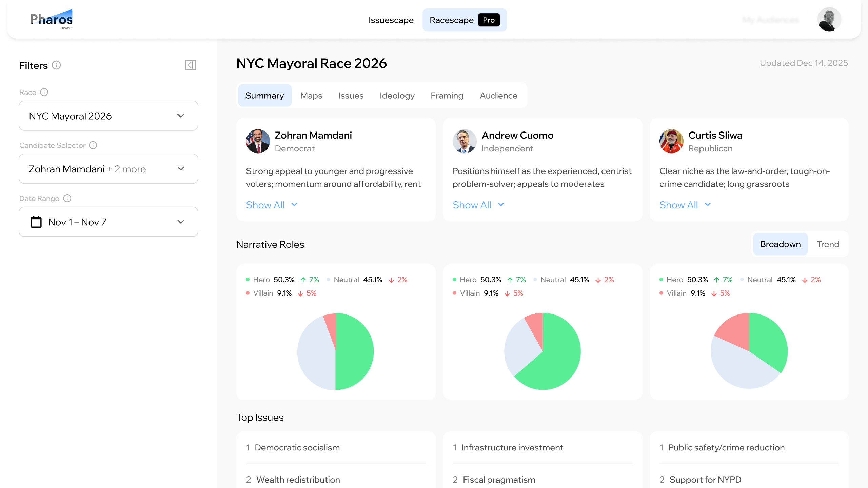The image size is (868, 488).
Task: Select the Breadown view toggle
Action: point(780,244)
